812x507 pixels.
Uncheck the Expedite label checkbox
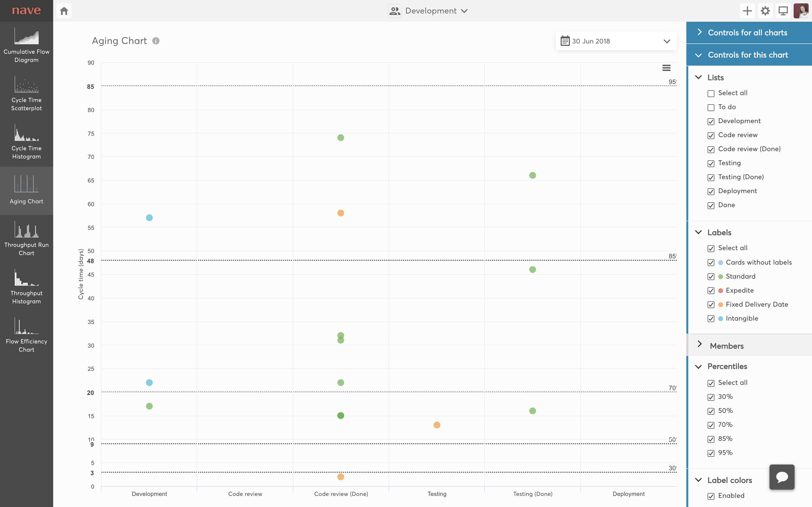pos(711,291)
